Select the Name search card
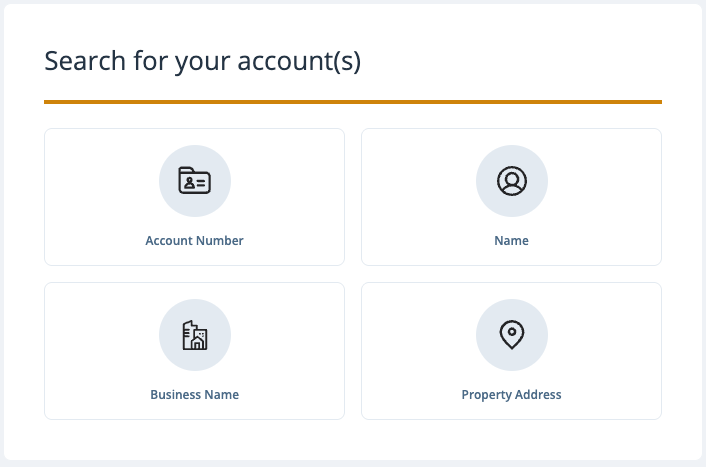Screen dimensions: 706x467 click(511, 197)
